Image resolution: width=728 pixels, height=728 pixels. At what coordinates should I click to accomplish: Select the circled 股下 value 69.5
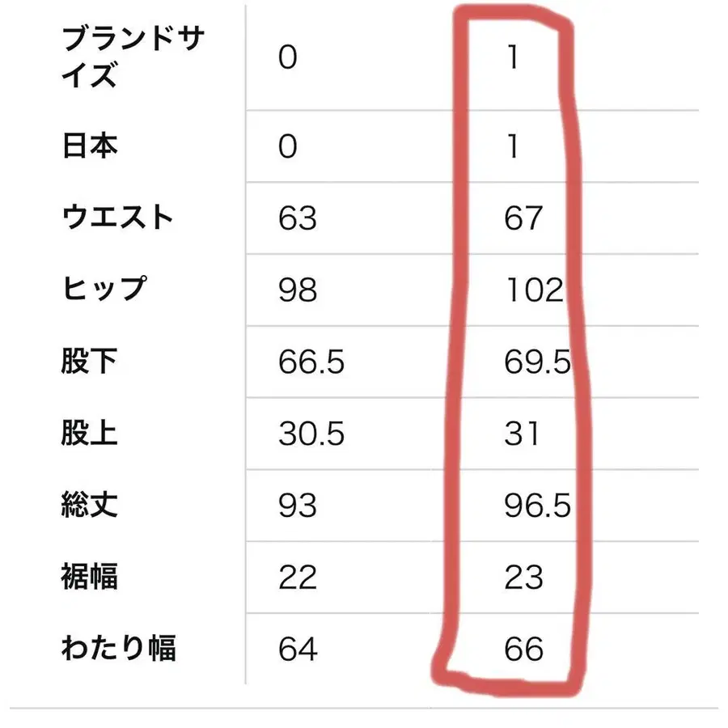[537, 362]
